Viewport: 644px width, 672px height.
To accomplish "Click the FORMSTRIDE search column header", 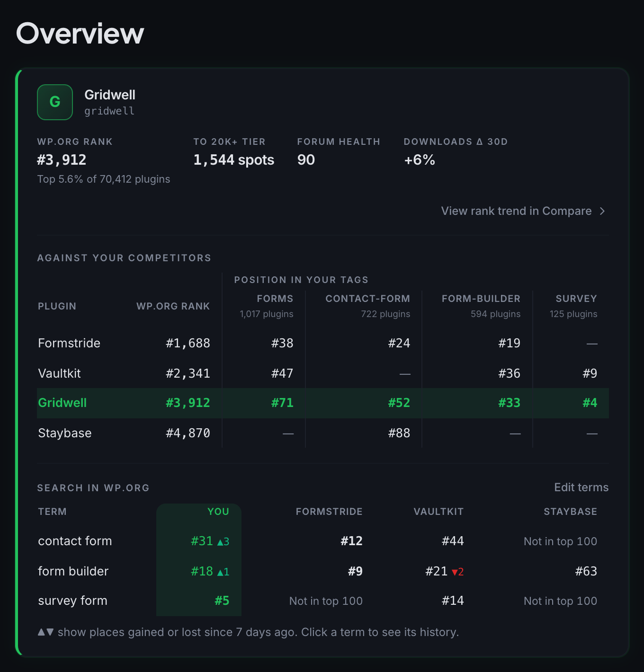I will pyautogui.click(x=329, y=512).
